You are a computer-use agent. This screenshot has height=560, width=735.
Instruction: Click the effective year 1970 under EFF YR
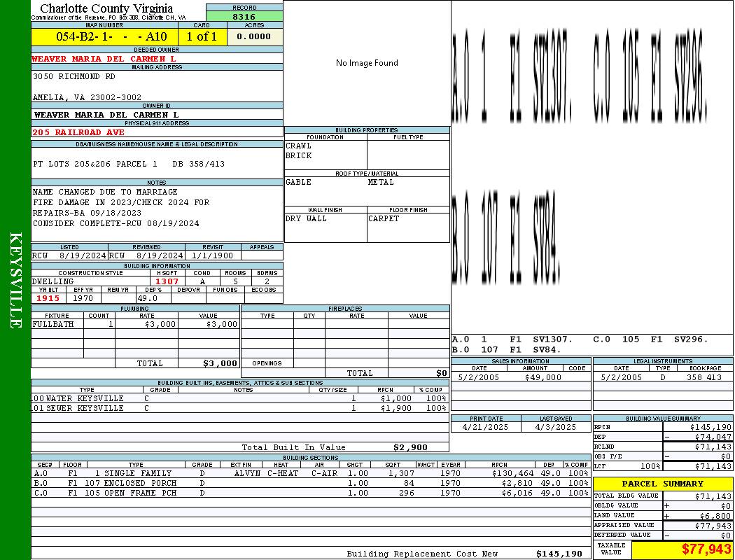click(x=83, y=298)
